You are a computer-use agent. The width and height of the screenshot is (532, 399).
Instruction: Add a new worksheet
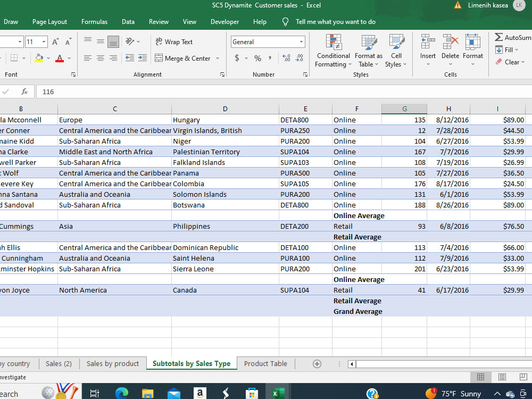point(317,363)
